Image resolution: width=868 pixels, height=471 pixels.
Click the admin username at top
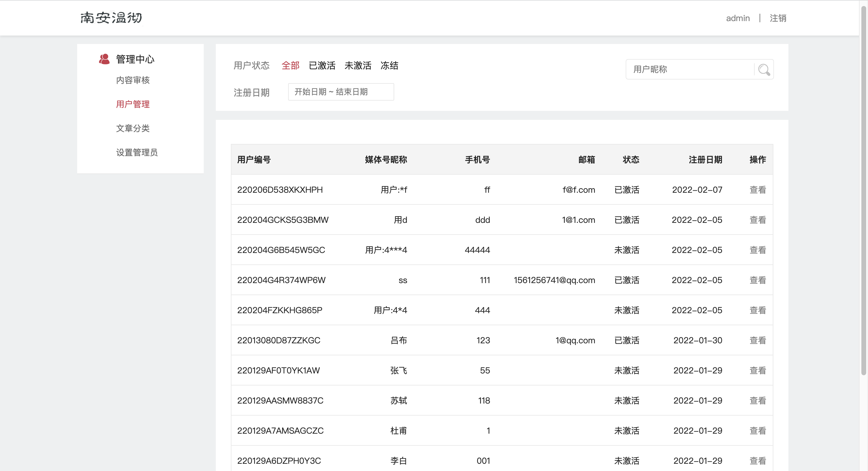click(x=737, y=18)
